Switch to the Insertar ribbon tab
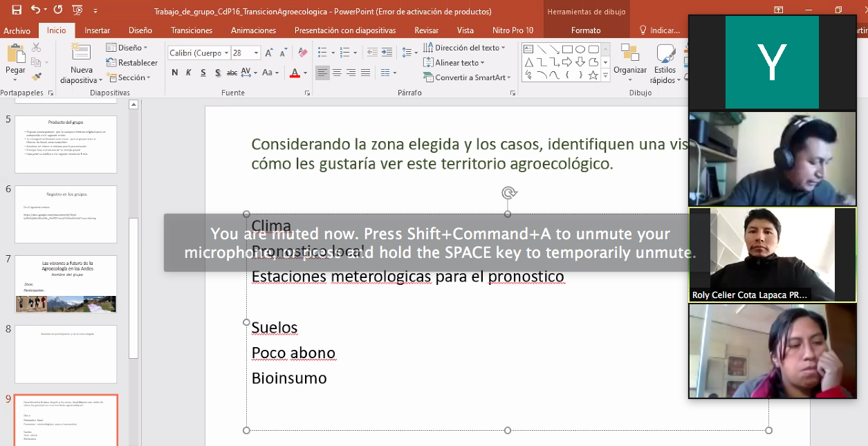The image size is (868, 446). point(97,30)
